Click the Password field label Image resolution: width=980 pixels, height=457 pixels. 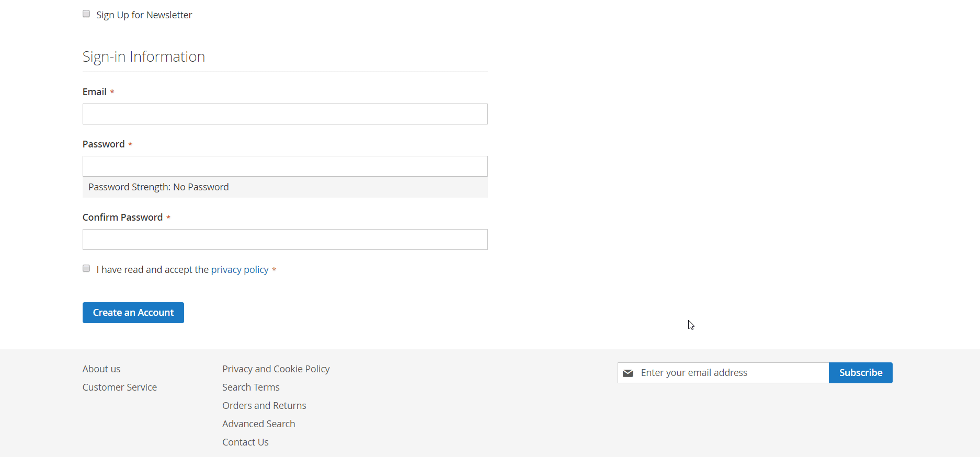(104, 144)
